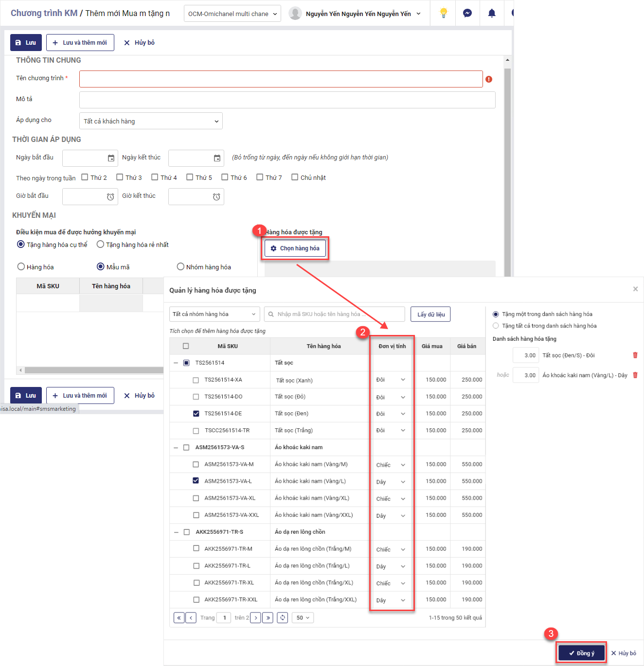This screenshot has height=666, width=644.
Task: Click the red error warning icon
Action: tap(489, 79)
